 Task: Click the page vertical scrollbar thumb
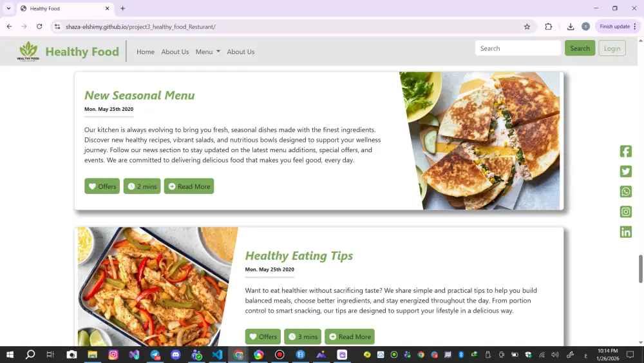[640, 269]
